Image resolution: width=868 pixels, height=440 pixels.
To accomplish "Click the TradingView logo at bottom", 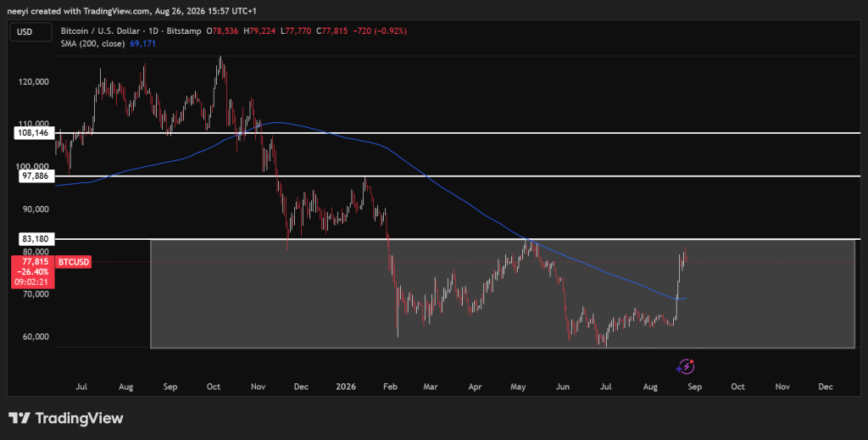I will (66, 418).
